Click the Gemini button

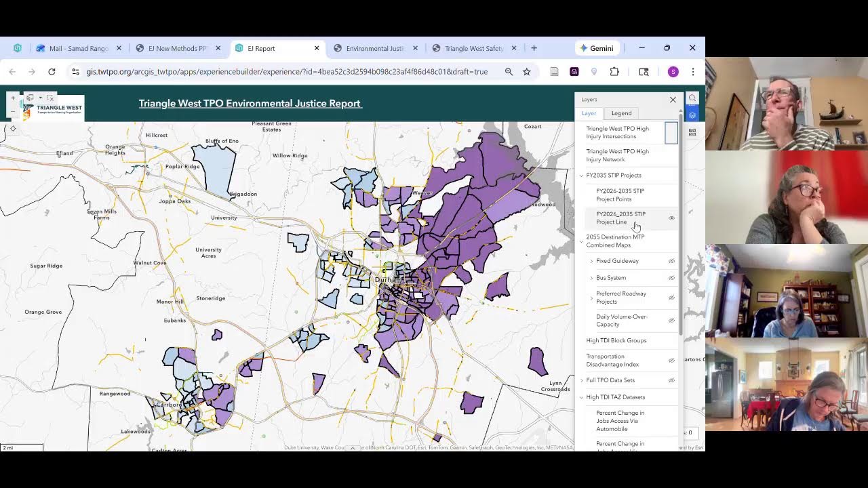click(597, 48)
